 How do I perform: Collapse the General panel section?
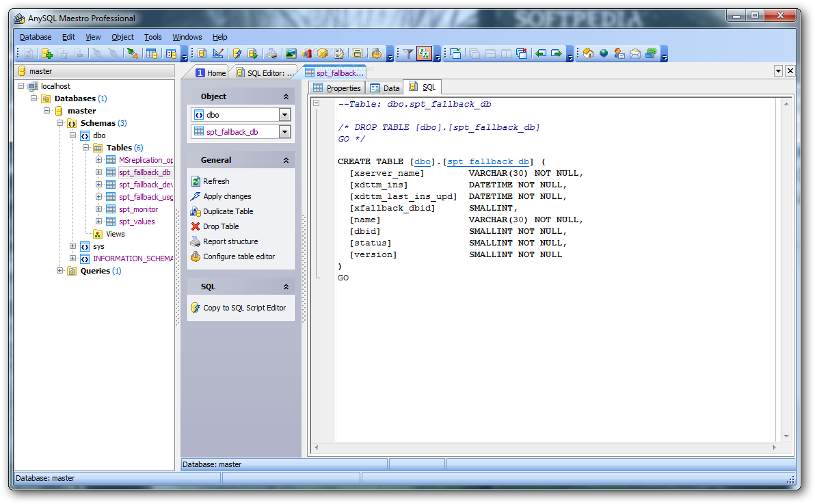tap(286, 161)
